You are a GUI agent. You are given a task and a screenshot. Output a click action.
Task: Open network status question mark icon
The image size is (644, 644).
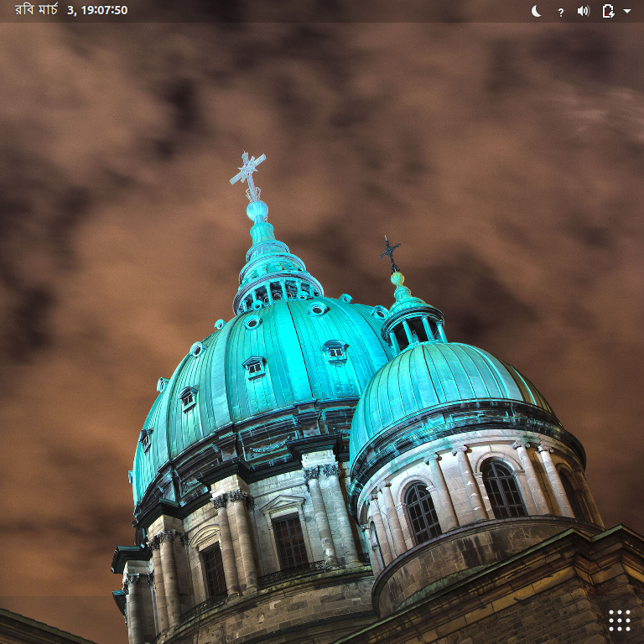(x=560, y=12)
